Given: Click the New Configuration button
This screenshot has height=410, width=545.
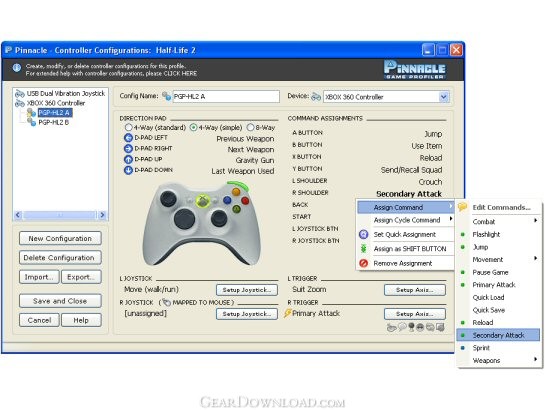Looking at the screenshot, I should [60, 238].
